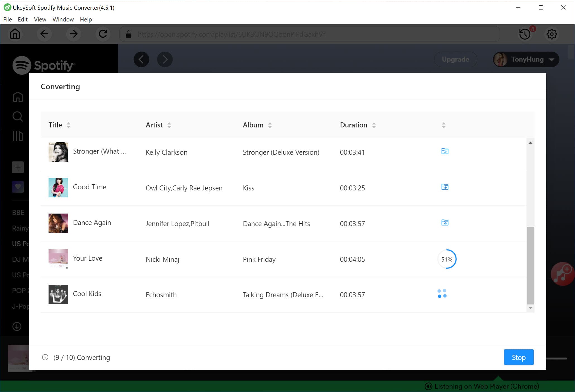Screen dimensions: 575x392
Task: Click the file navigation icon for Dance Again
Action: click(445, 223)
